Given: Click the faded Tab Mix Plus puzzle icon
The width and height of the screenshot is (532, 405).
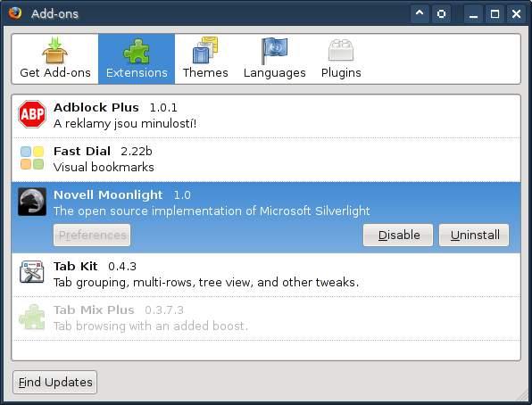Looking at the screenshot, I should tap(32, 317).
